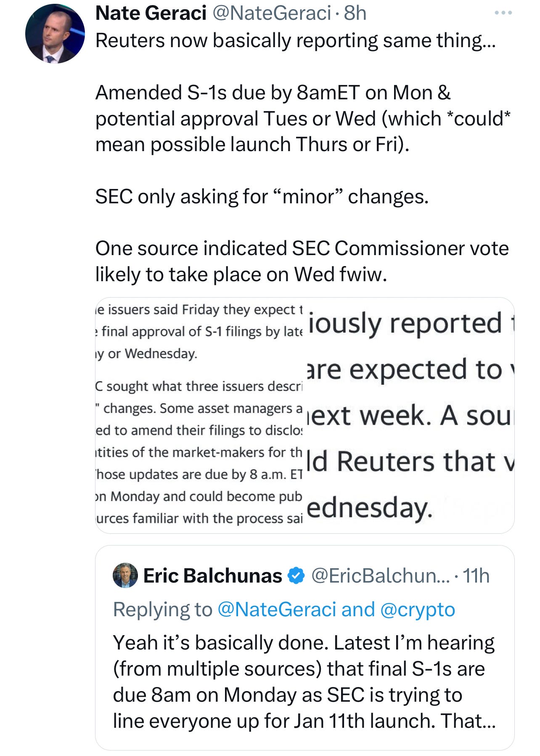Open the quoted tweet starting 'Yeah it's basically done'
The width and height of the screenshot is (540, 756).
304,648
